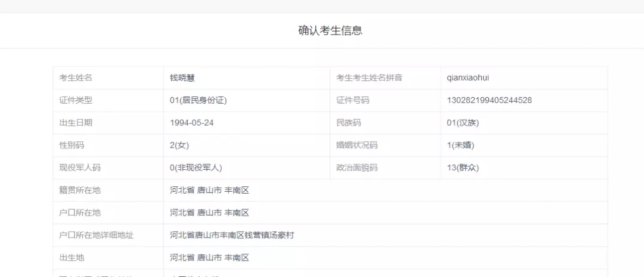644x277 pixels.
Task: Select the 户口所在地详细地址 label cell
Action: (x=109, y=235)
